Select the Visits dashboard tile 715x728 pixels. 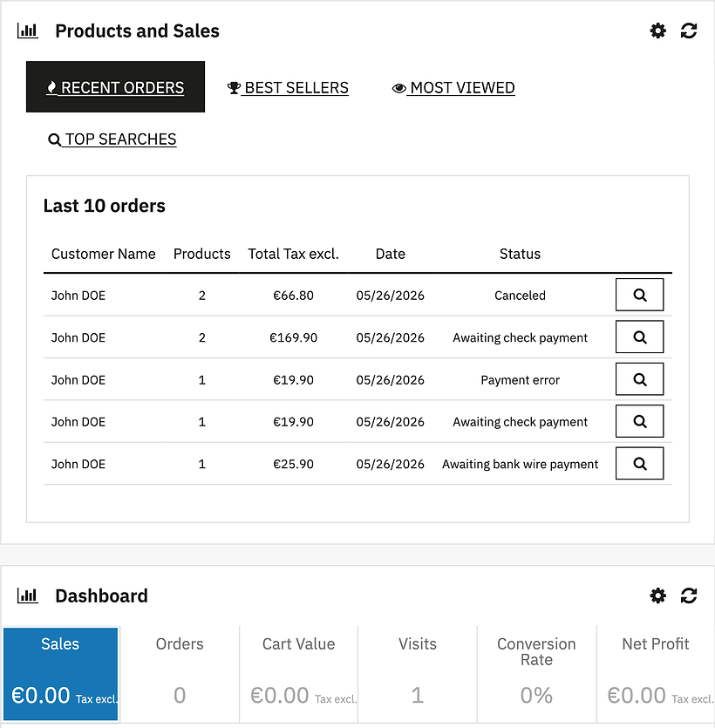point(418,674)
